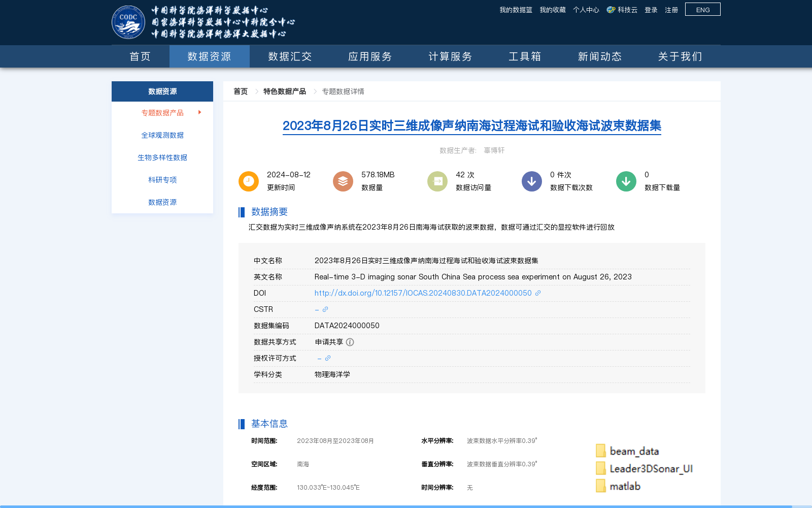Click the 578.18MB data size value
This screenshot has height=508, width=812.
(x=378, y=175)
